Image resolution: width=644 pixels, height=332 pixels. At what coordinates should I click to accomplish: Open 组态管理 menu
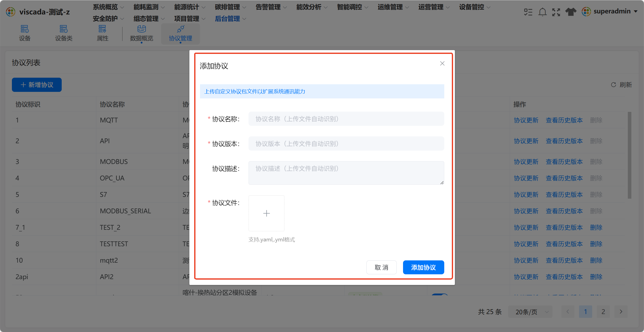pos(149,19)
